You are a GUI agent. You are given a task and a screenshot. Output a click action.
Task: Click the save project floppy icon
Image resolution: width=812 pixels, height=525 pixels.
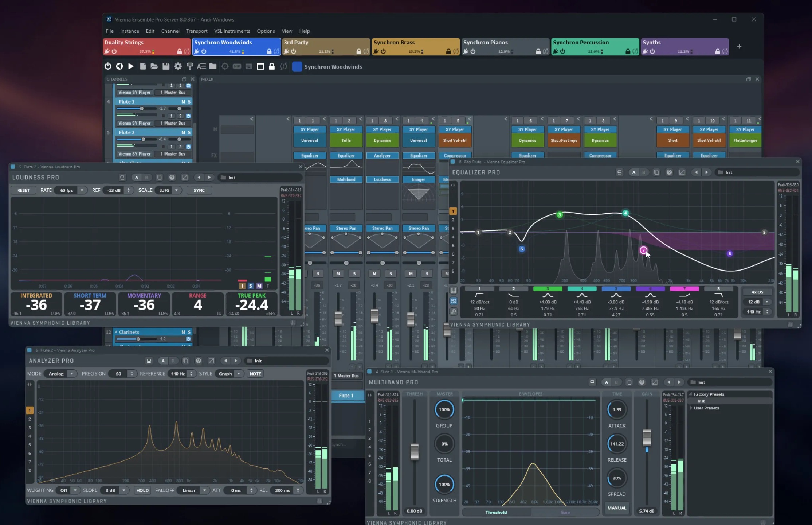[x=166, y=66]
